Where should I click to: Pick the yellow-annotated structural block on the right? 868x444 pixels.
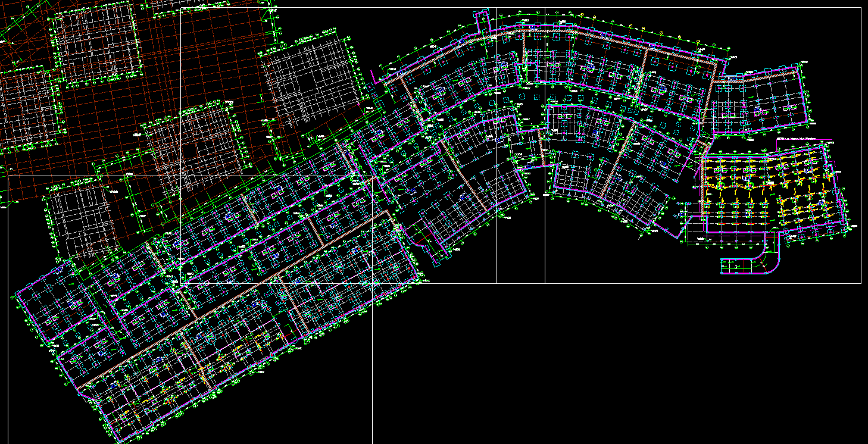(x=774, y=192)
